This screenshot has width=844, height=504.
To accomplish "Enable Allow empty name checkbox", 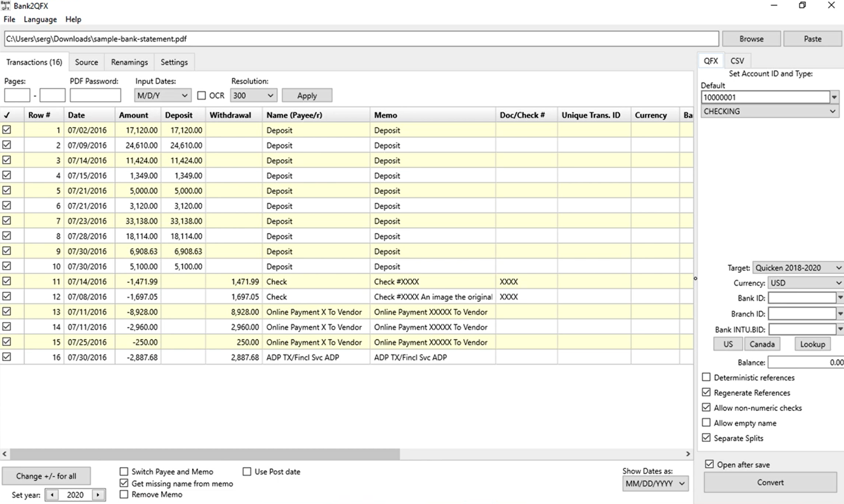I will (x=706, y=423).
